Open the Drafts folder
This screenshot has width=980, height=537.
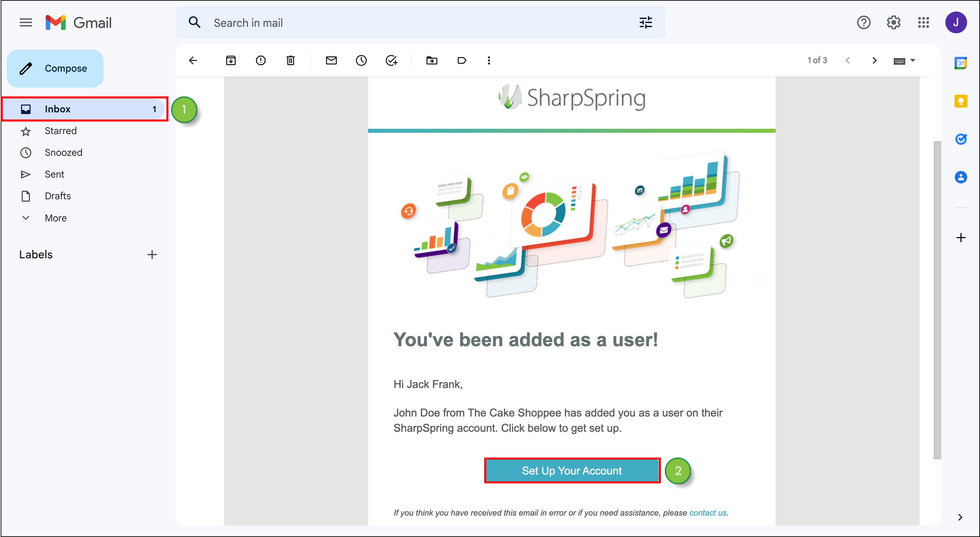click(x=57, y=196)
